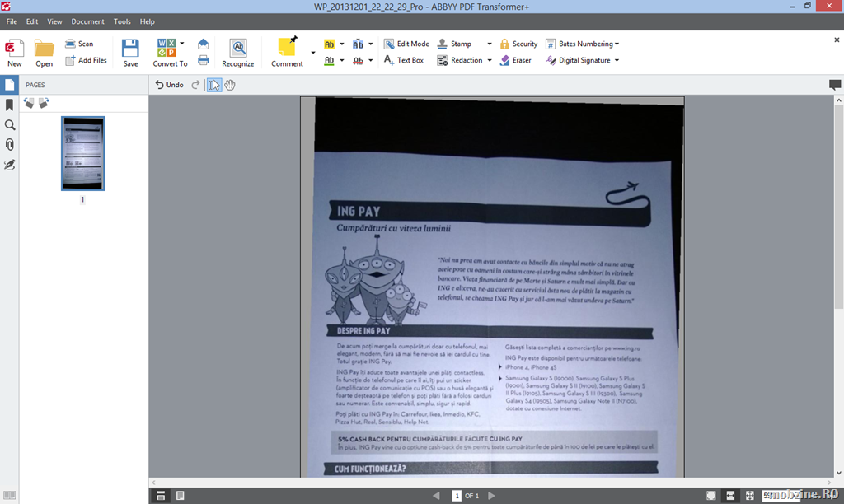Expand the Convert To dropdown arrow

182,44
